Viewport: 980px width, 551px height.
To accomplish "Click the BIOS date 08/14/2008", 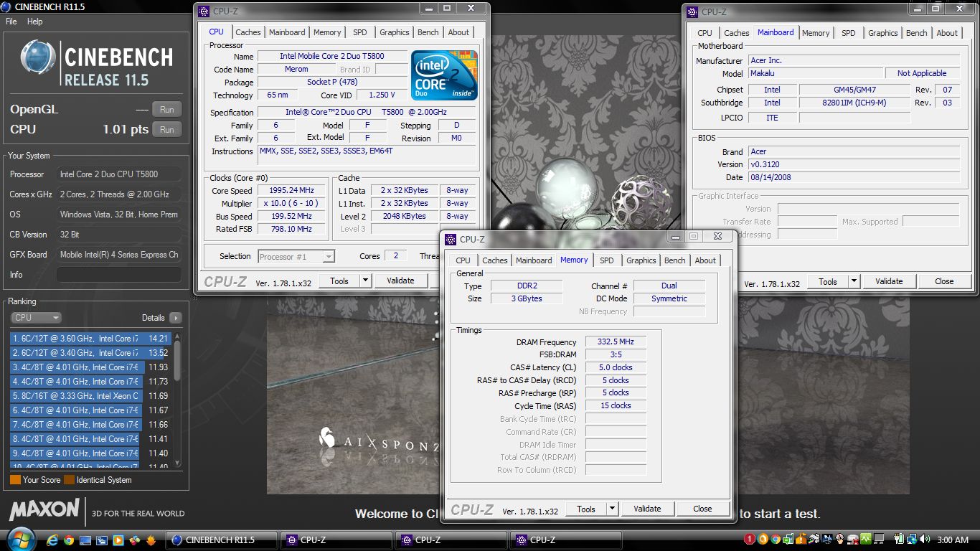I will pos(854,178).
